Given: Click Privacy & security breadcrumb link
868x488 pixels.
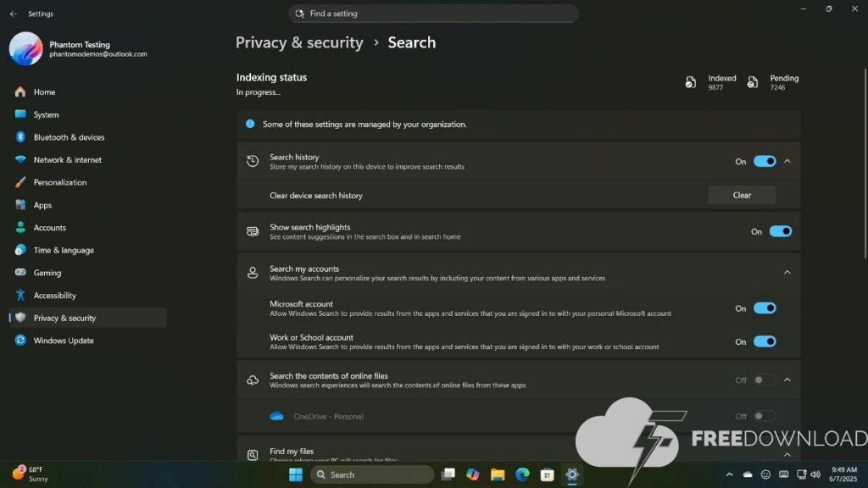Looking at the screenshot, I should tap(299, 42).
